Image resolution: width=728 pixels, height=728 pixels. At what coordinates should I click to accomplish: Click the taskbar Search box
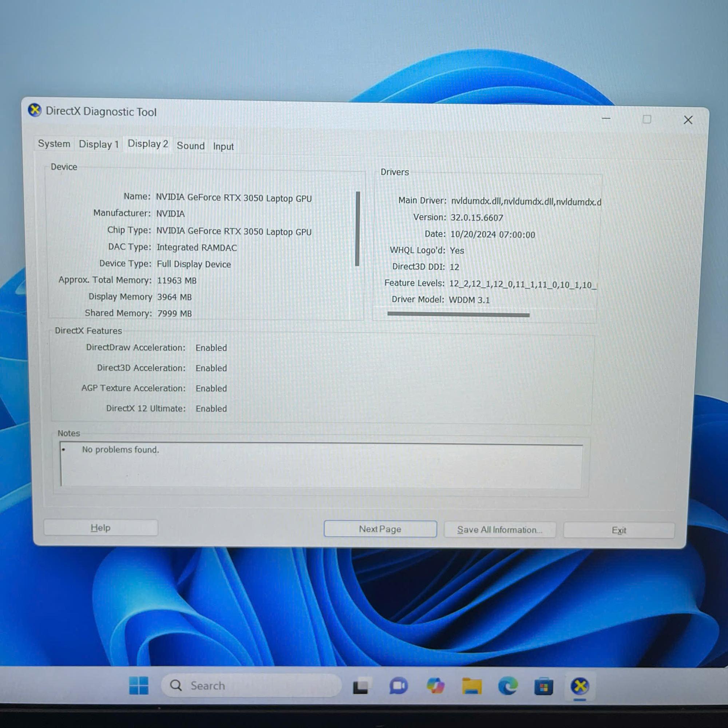pos(251,685)
